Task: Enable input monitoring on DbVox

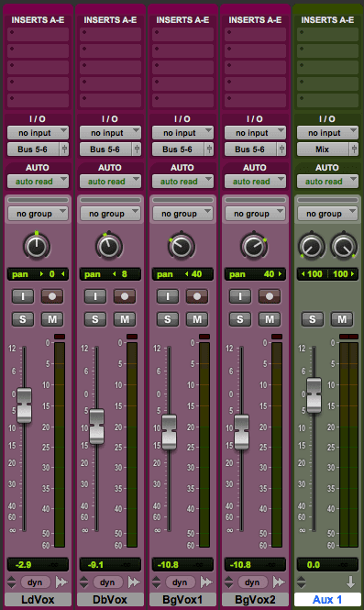Action: coord(95,296)
